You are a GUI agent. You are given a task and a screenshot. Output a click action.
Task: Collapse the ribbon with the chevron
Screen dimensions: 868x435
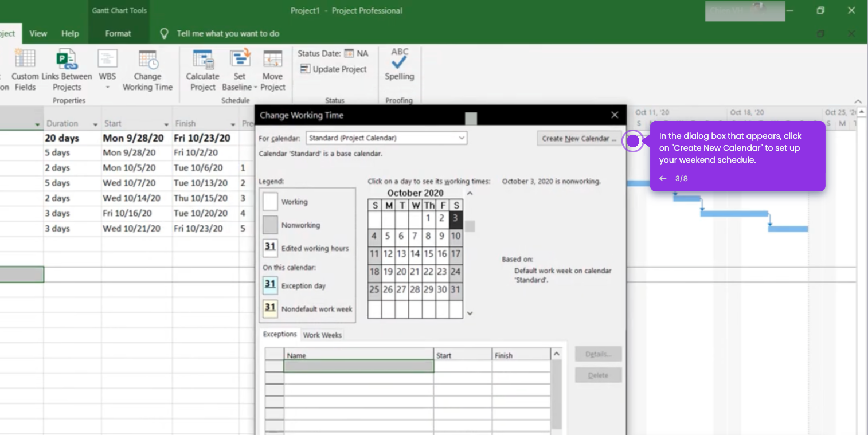858,101
